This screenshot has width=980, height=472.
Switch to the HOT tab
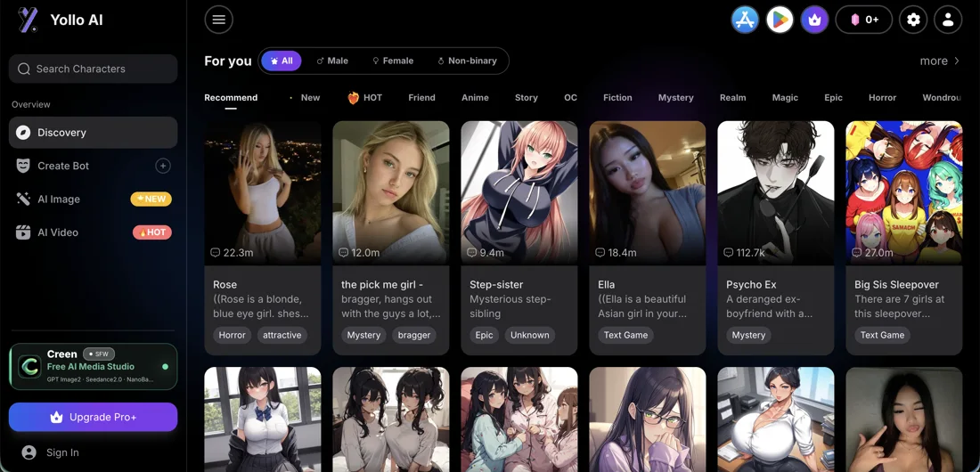click(365, 98)
